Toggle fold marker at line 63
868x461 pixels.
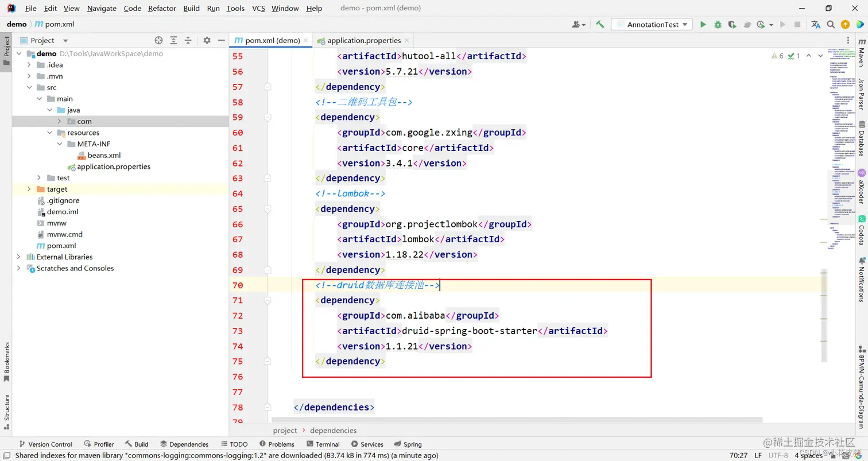pos(268,178)
